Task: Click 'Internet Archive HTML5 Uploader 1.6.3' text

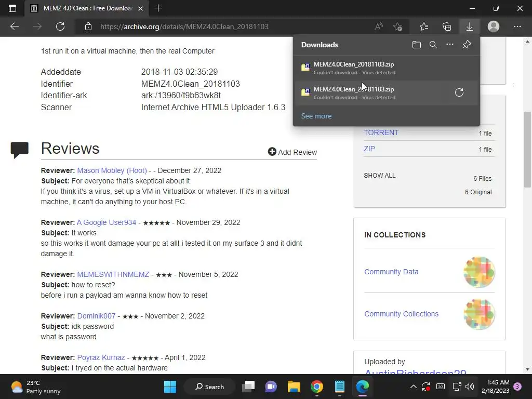Action: click(213, 107)
